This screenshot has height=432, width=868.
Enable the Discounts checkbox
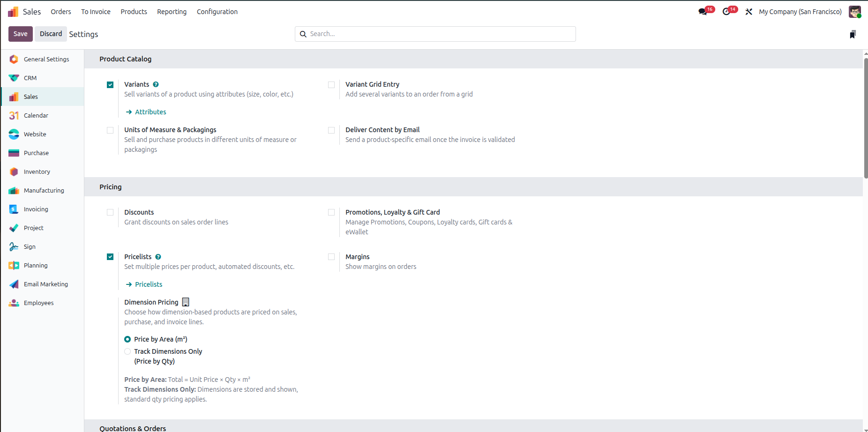(110, 212)
